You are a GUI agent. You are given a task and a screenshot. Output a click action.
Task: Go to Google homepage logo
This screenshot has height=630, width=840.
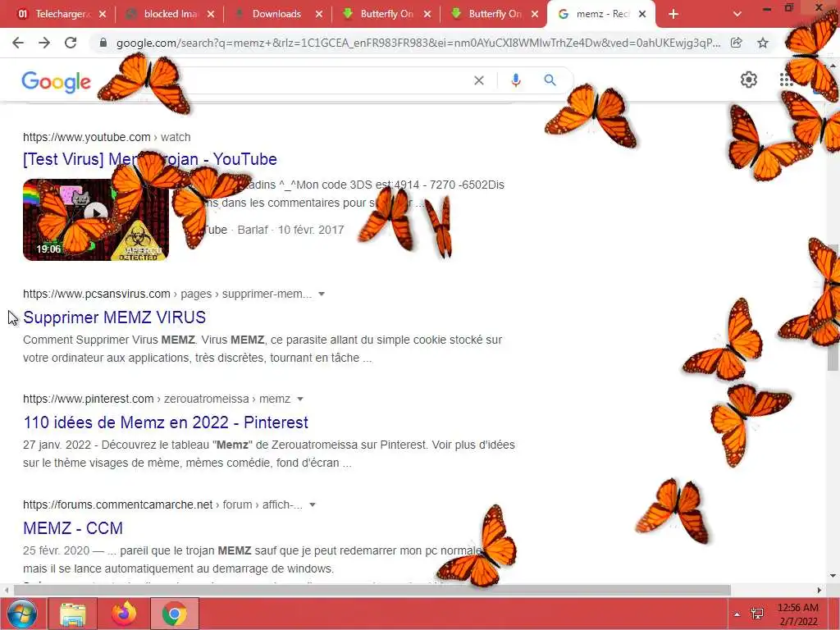(57, 81)
